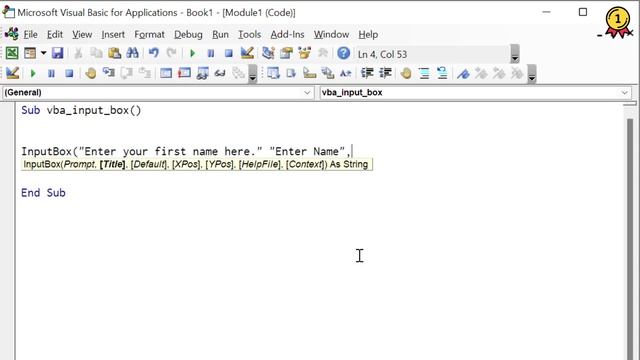Click the Quick Watch glasses icon
Screen dimensions: 640x360
[220, 73]
